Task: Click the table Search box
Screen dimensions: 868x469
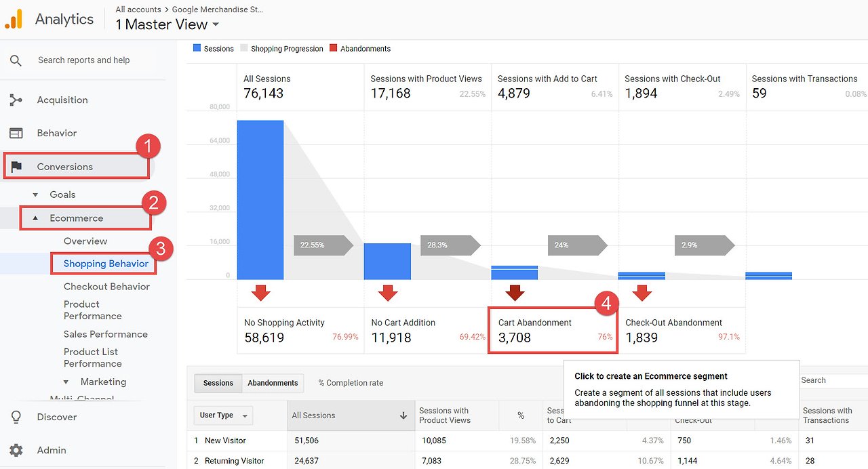Action: tap(834, 380)
